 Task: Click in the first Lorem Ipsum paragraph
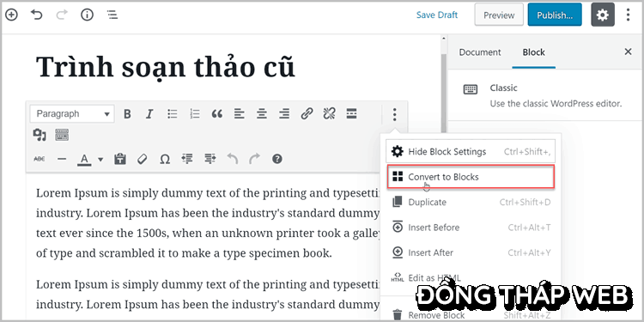[x=208, y=223]
